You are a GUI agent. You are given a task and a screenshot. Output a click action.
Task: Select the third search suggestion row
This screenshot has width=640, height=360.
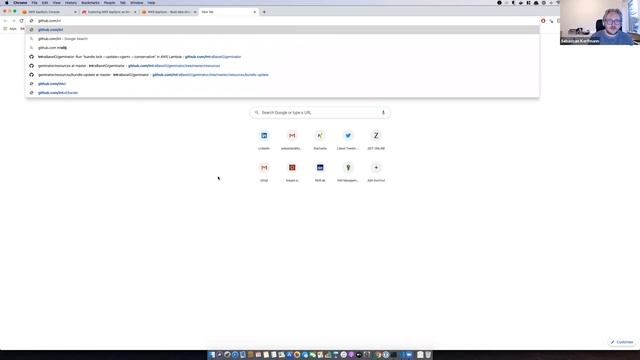tap(282, 48)
